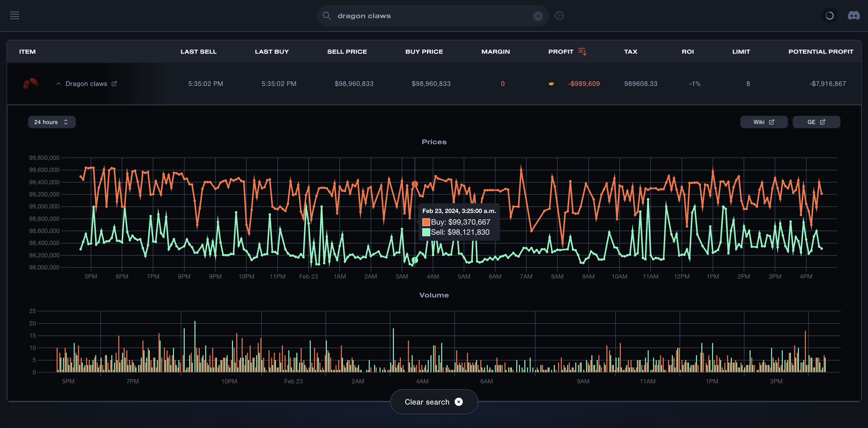The width and height of the screenshot is (868, 428).
Task: Open the Wiki link button
Action: pos(764,122)
